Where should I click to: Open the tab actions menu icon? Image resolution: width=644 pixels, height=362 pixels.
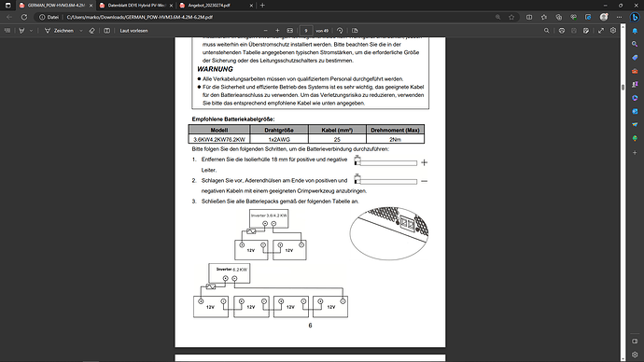tap(7, 6)
